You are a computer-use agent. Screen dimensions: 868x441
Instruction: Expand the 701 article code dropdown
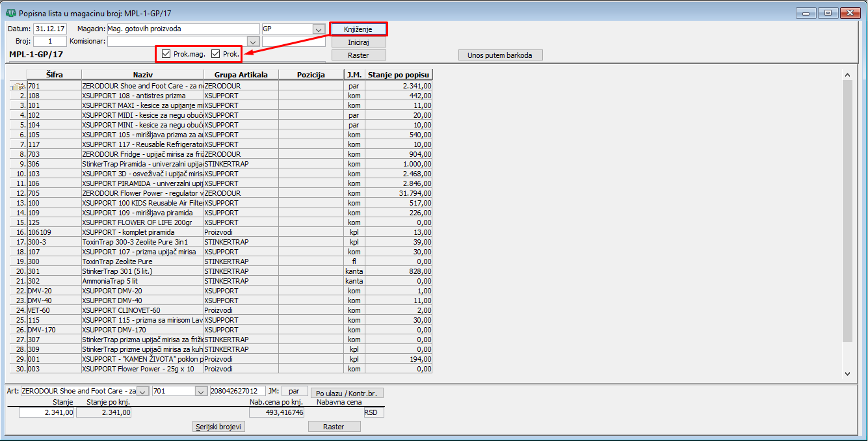pyautogui.click(x=200, y=392)
